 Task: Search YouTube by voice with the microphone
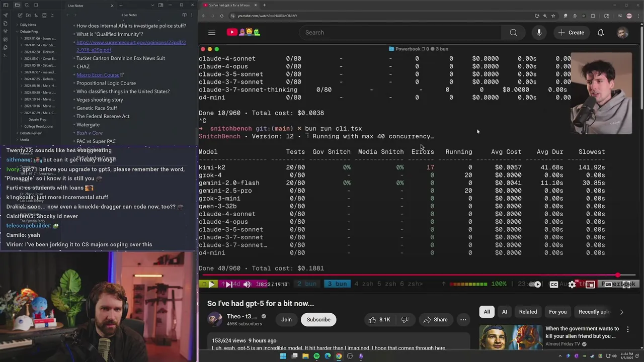coord(539,32)
